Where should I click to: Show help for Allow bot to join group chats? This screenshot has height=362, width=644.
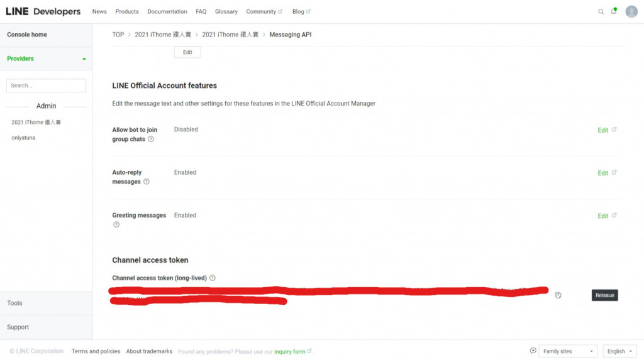(151, 139)
